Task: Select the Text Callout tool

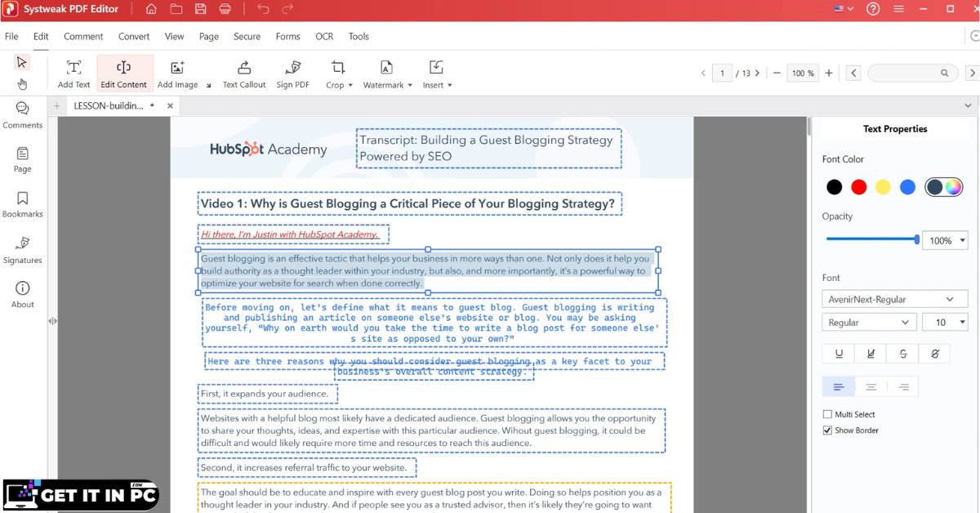Action: [244, 74]
